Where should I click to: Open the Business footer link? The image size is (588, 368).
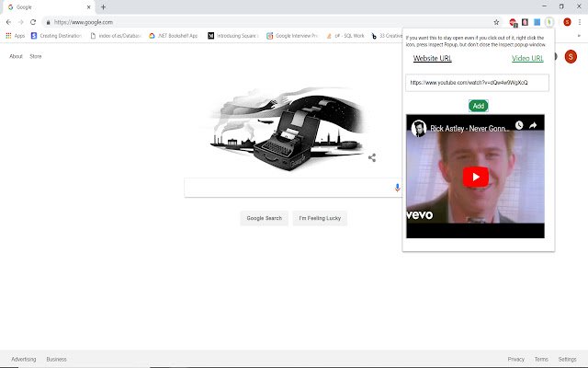point(56,360)
